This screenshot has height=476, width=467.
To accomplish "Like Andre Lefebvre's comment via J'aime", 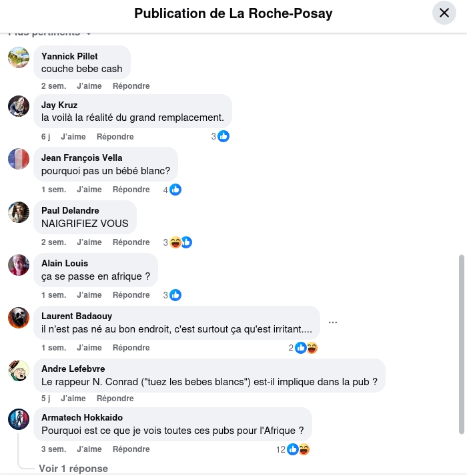I will (73, 399).
